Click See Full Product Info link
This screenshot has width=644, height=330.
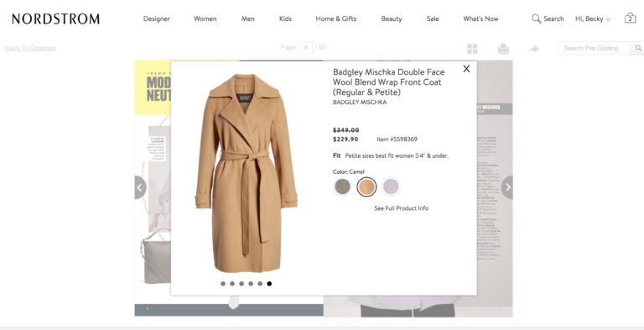(x=402, y=208)
